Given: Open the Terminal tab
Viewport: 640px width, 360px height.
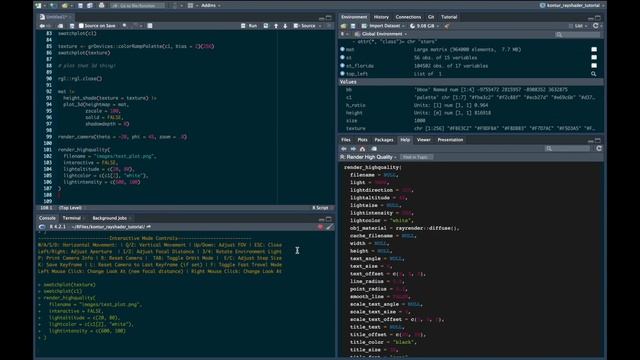Looking at the screenshot, I should tap(72, 218).
